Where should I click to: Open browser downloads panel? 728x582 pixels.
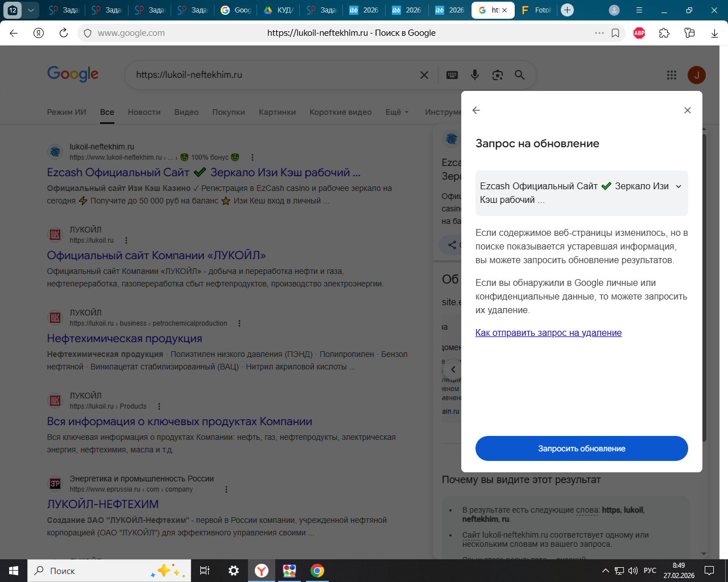(x=714, y=33)
